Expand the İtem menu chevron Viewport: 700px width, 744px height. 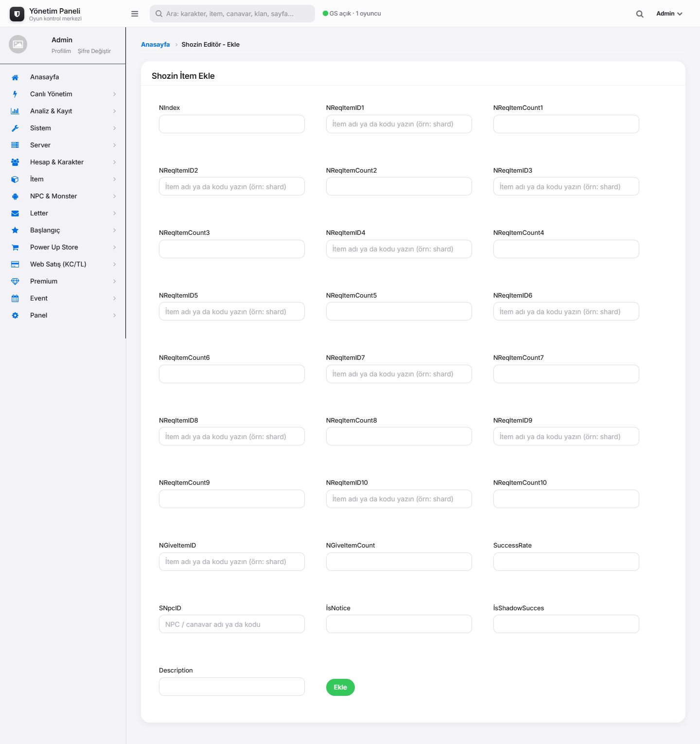click(115, 179)
